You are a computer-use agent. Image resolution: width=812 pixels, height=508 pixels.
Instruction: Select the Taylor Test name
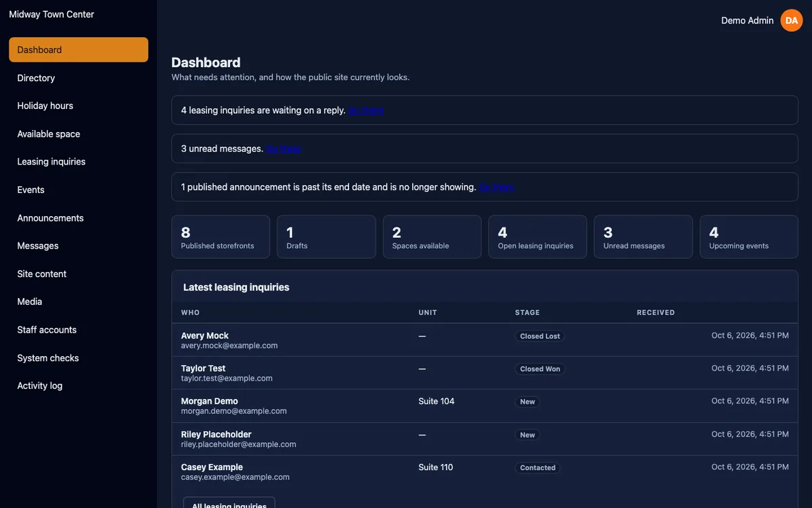203,368
